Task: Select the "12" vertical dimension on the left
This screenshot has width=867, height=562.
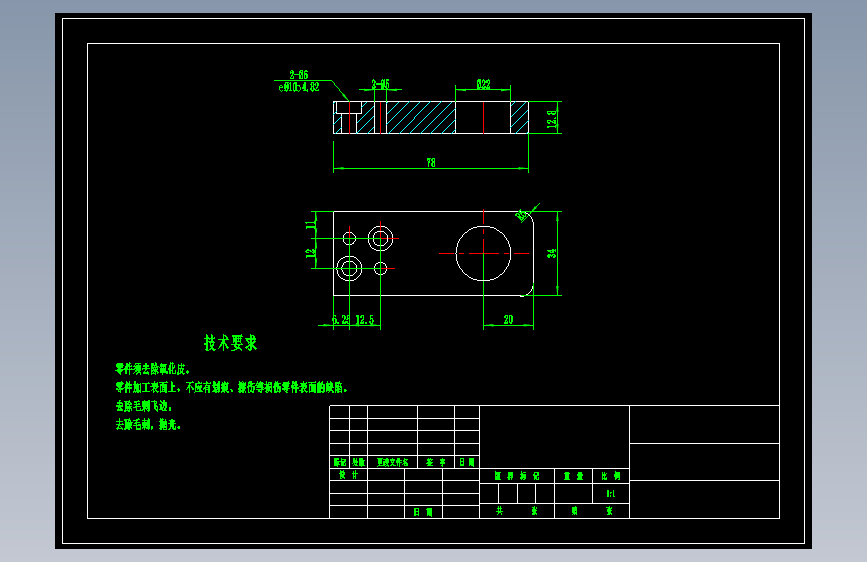Action: [311, 253]
